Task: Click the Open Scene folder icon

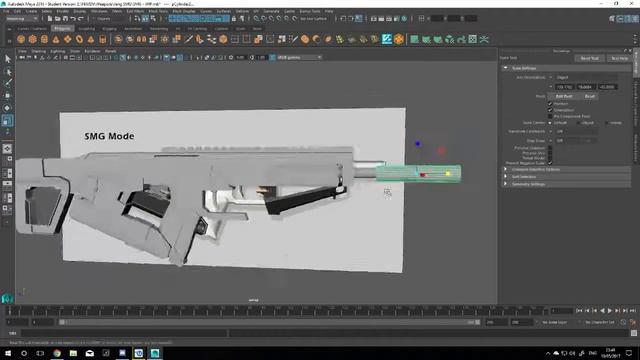Action: point(58,18)
